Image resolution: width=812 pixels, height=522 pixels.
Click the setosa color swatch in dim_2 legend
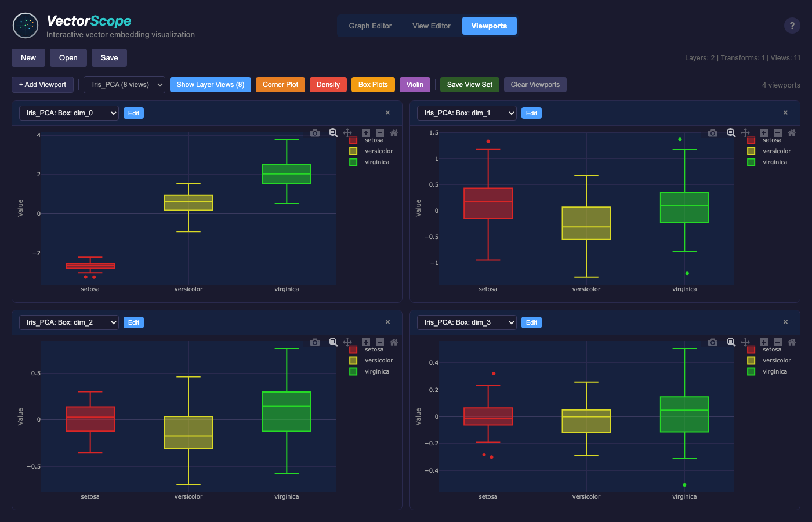tap(353, 350)
